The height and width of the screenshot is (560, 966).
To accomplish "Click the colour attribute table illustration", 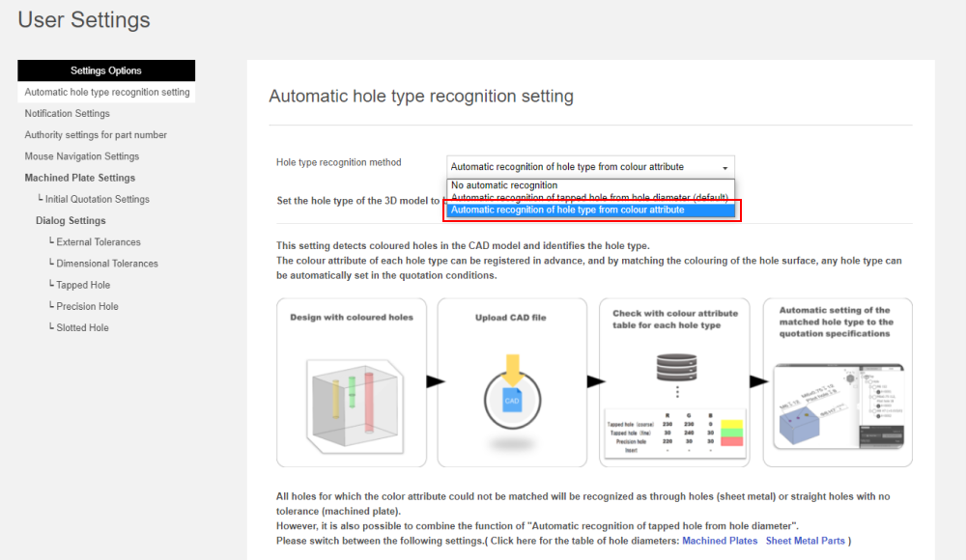I will pyautogui.click(x=674, y=382).
